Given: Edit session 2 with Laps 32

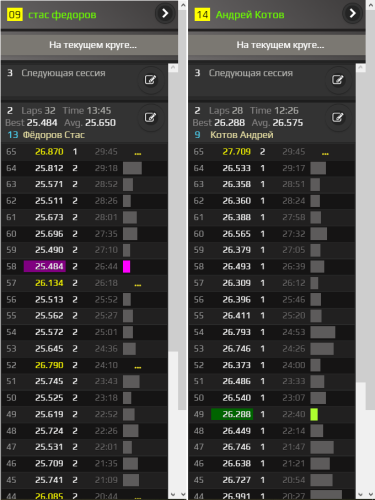Looking at the screenshot, I should (x=150, y=117).
